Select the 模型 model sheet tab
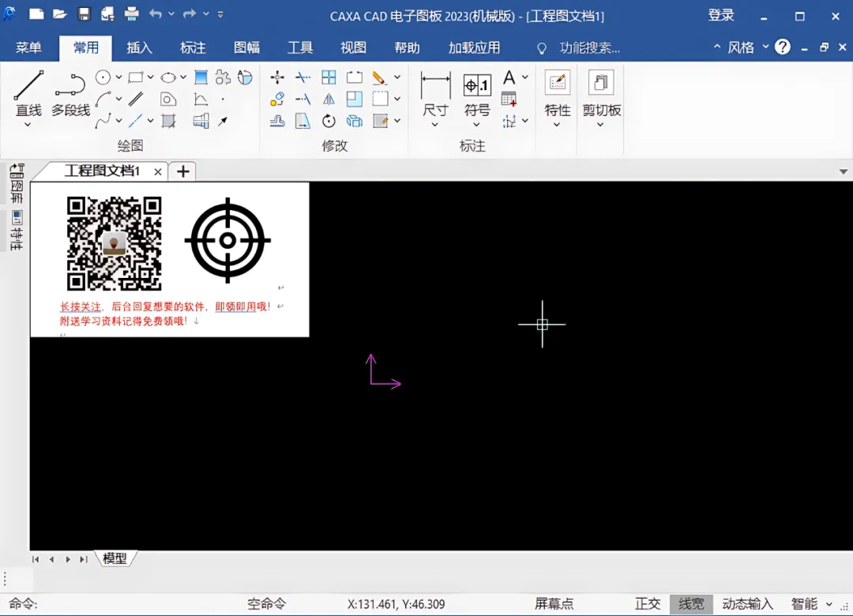Screen dimensions: 853x616 point(115,558)
